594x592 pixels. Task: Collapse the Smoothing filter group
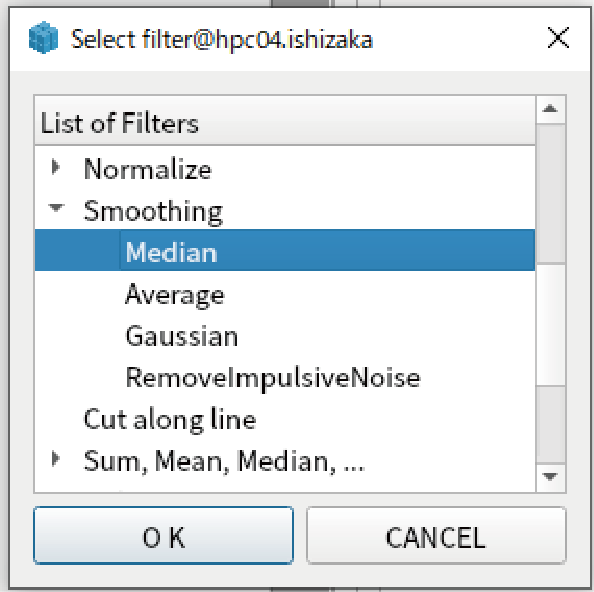pyautogui.click(x=56, y=208)
